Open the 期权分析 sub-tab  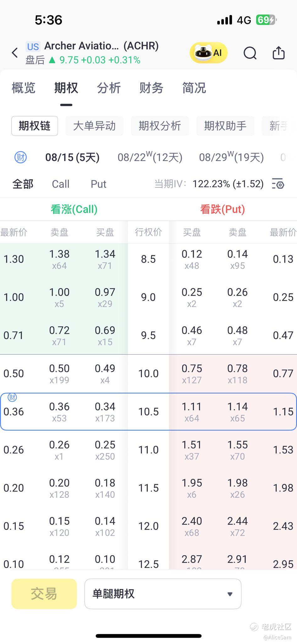(x=160, y=126)
